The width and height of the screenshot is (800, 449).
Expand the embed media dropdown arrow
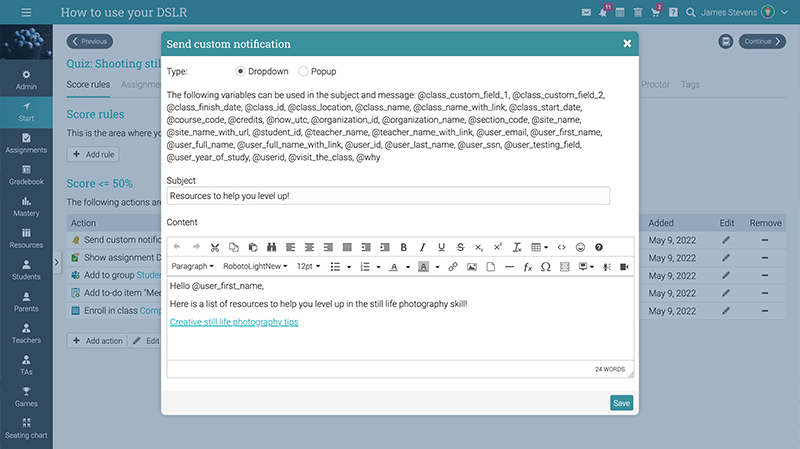pos(592,267)
